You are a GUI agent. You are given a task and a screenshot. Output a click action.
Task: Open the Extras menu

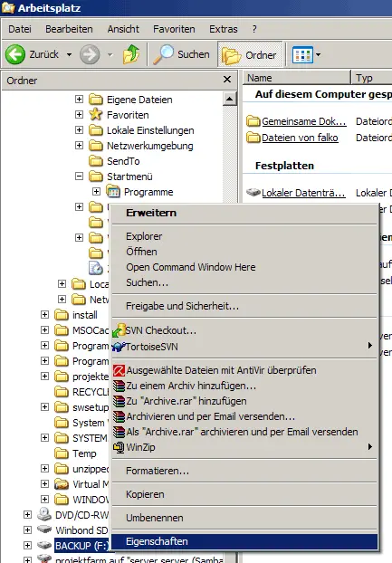click(x=224, y=29)
